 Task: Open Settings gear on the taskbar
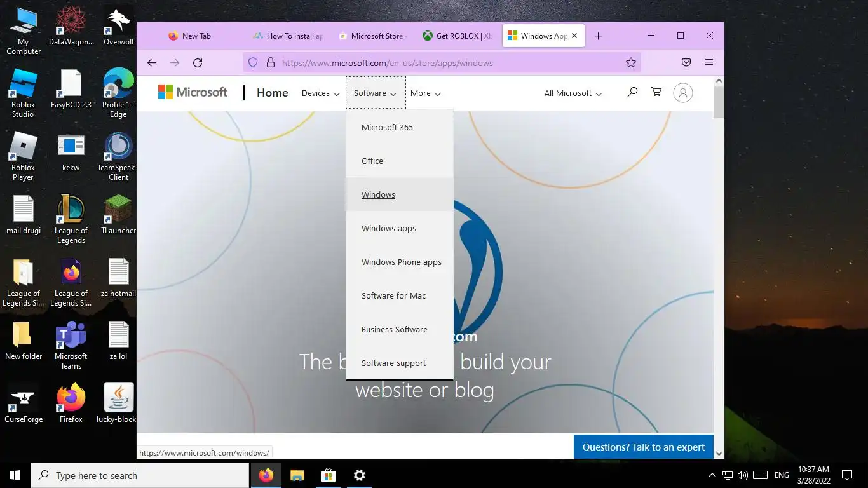pyautogui.click(x=359, y=475)
